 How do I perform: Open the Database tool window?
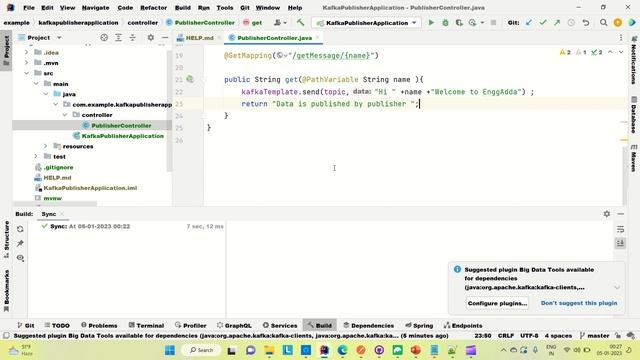click(x=634, y=115)
